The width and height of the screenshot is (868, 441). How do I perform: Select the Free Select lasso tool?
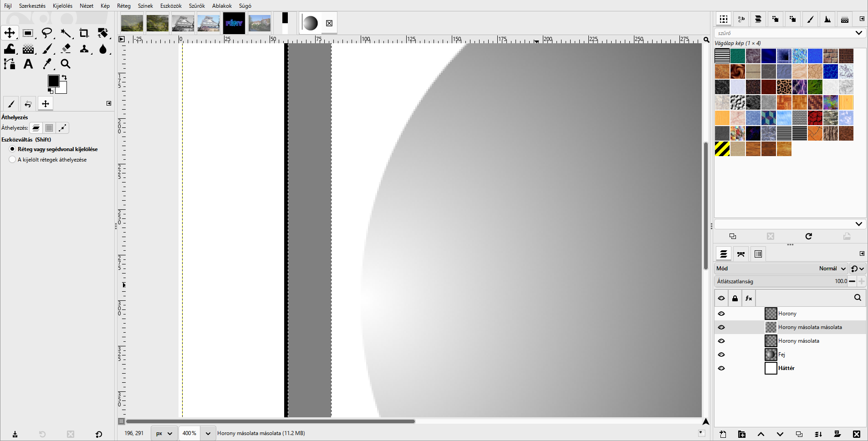coord(47,33)
